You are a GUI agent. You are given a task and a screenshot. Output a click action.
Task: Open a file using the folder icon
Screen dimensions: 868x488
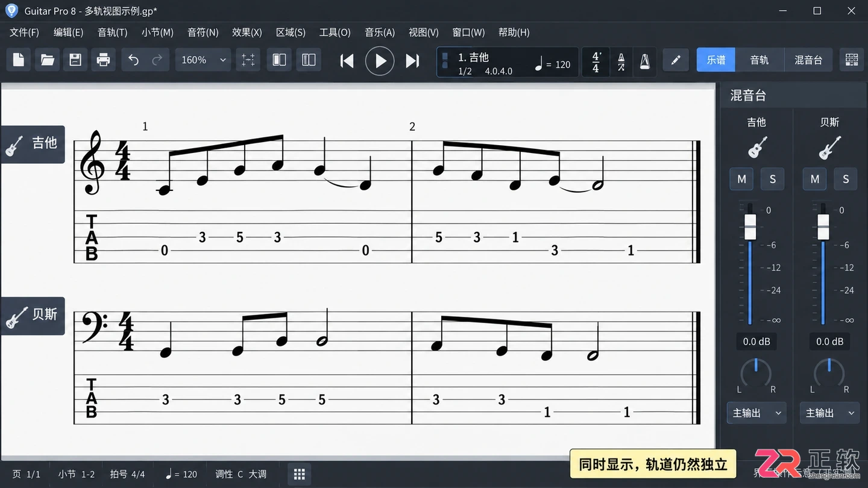tap(47, 60)
